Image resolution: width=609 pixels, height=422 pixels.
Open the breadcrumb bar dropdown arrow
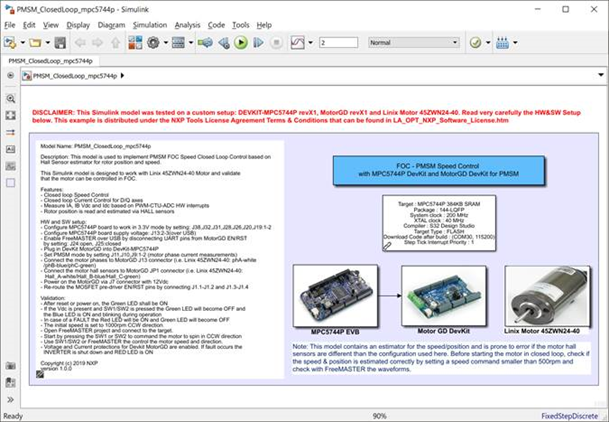(x=601, y=75)
